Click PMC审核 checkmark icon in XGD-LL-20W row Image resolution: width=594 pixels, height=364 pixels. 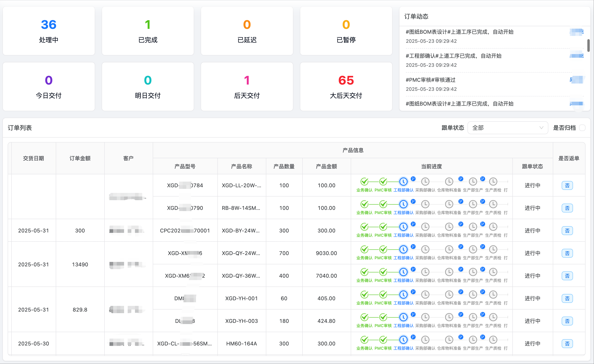coord(383,182)
